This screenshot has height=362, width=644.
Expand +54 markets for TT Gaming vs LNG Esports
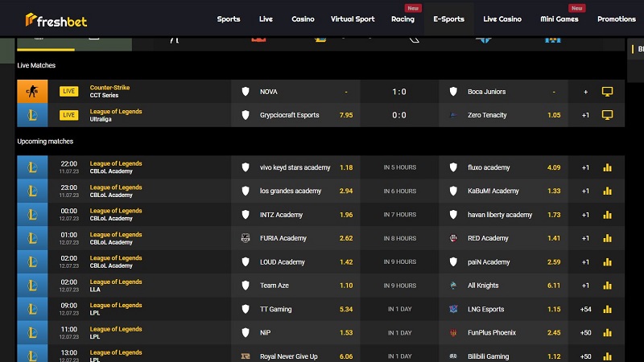(585, 309)
